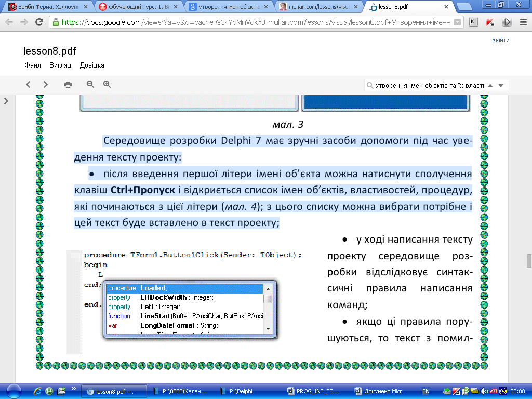Click the ATI tray icon

coord(494,392)
